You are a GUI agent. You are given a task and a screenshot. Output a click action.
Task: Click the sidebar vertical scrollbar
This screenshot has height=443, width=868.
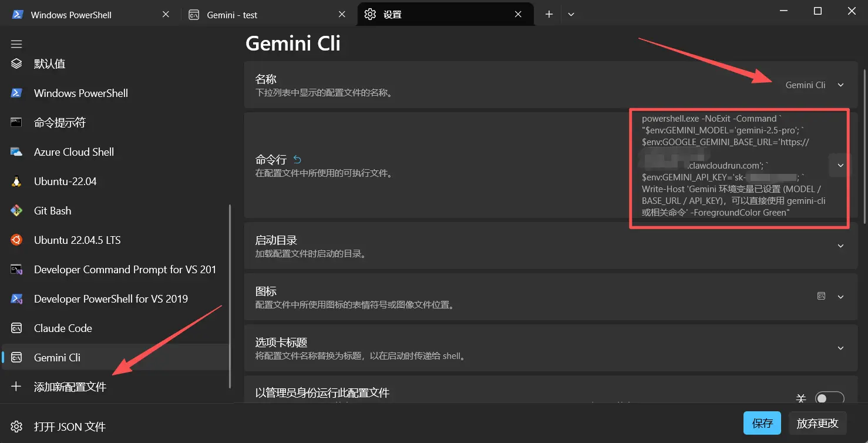(x=230, y=294)
